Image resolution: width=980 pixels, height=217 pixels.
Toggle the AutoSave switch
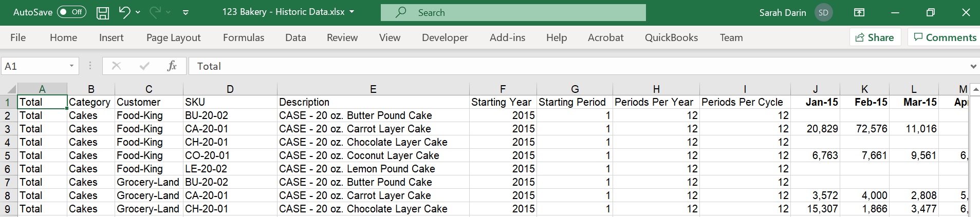71,12
